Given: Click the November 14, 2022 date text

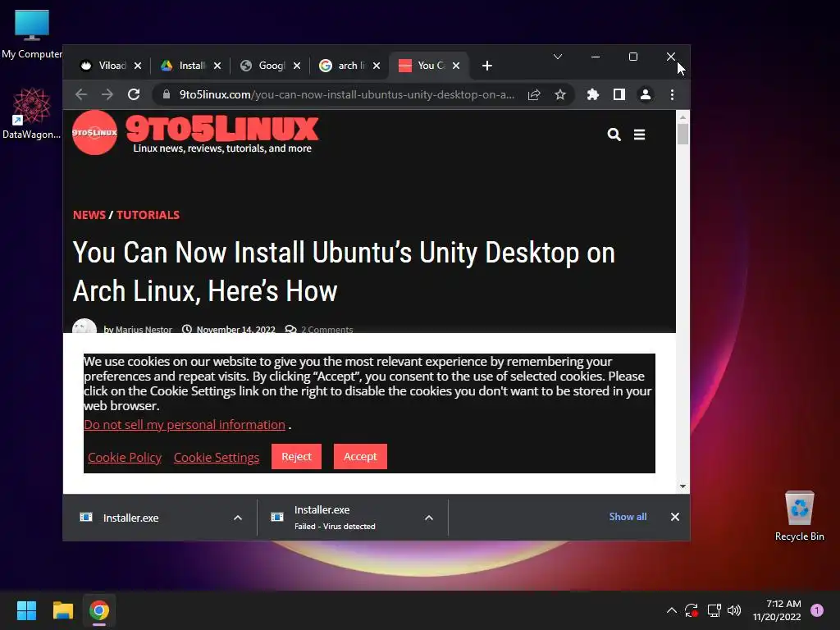Looking at the screenshot, I should point(235,330).
